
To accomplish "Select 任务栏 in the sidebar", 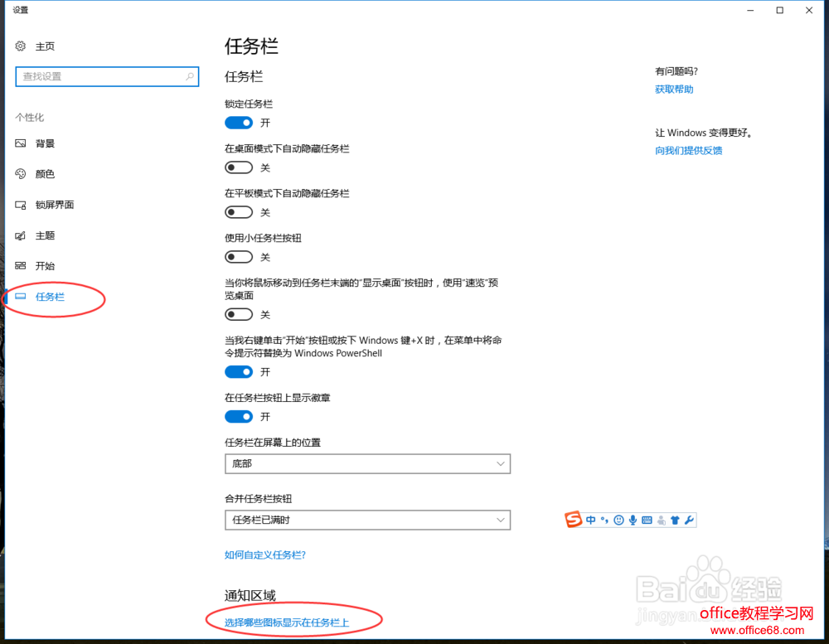I will [50, 297].
